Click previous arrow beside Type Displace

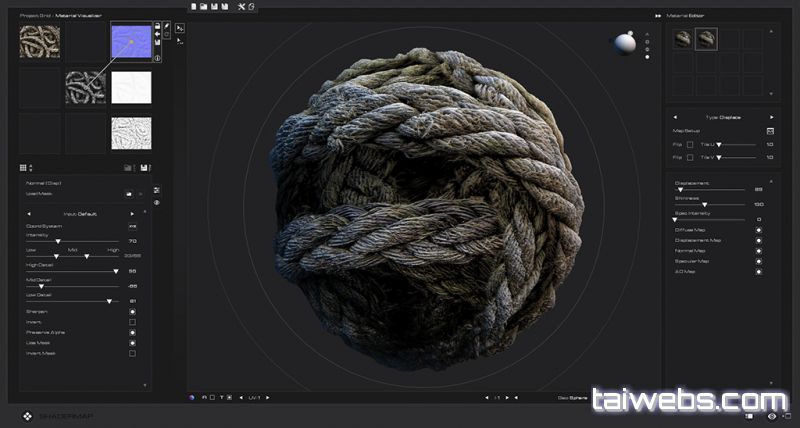pyautogui.click(x=673, y=115)
